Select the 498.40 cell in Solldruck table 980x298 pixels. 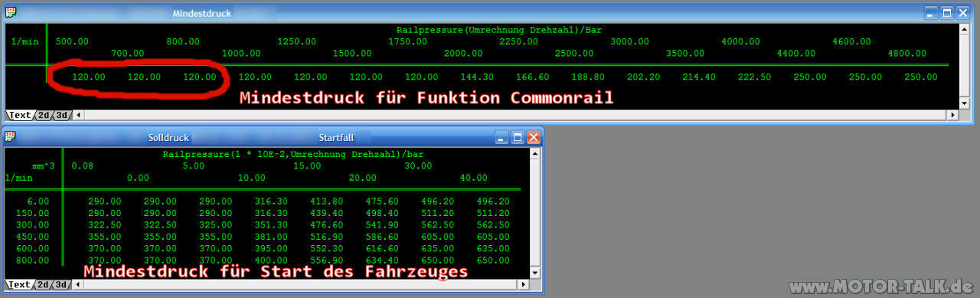coord(383,213)
